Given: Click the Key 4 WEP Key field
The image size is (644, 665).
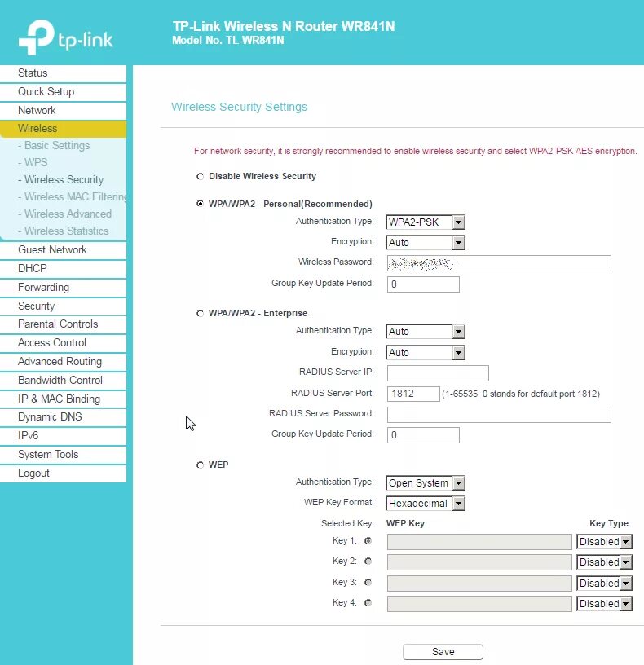Looking at the screenshot, I should (x=479, y=604).
